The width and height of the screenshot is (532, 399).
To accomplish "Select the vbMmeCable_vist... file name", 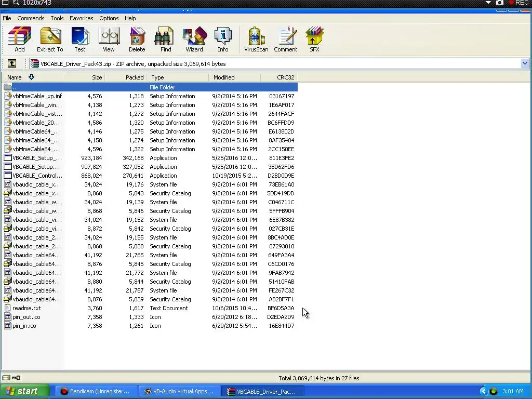I will (37, 114).
